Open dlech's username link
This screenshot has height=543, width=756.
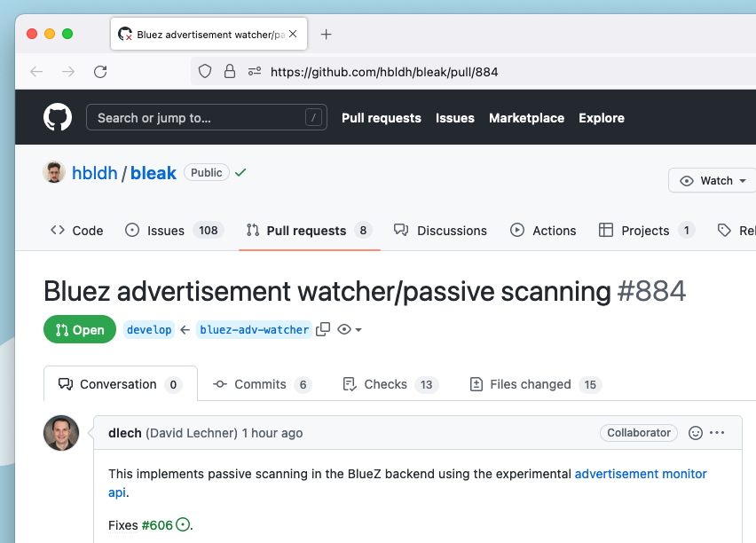coord(125,433)
